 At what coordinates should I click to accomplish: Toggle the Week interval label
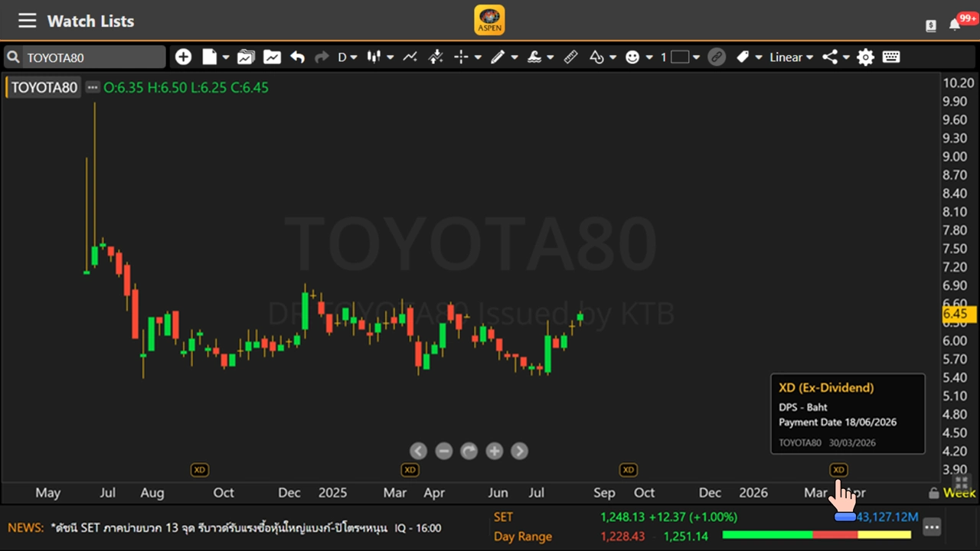coord(959,493)
